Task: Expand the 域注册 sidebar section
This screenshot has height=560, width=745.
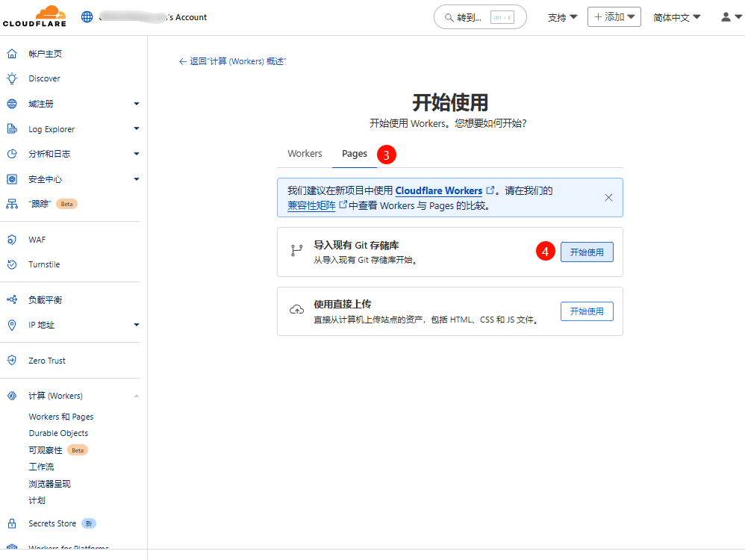Action: pyautogui.click(x=137, y=104)
